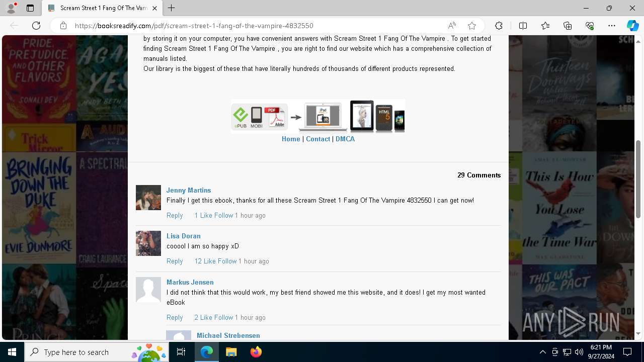Select the Scream Street 1 Fang tab
This screenshot has height=362, width=644.
103,8
